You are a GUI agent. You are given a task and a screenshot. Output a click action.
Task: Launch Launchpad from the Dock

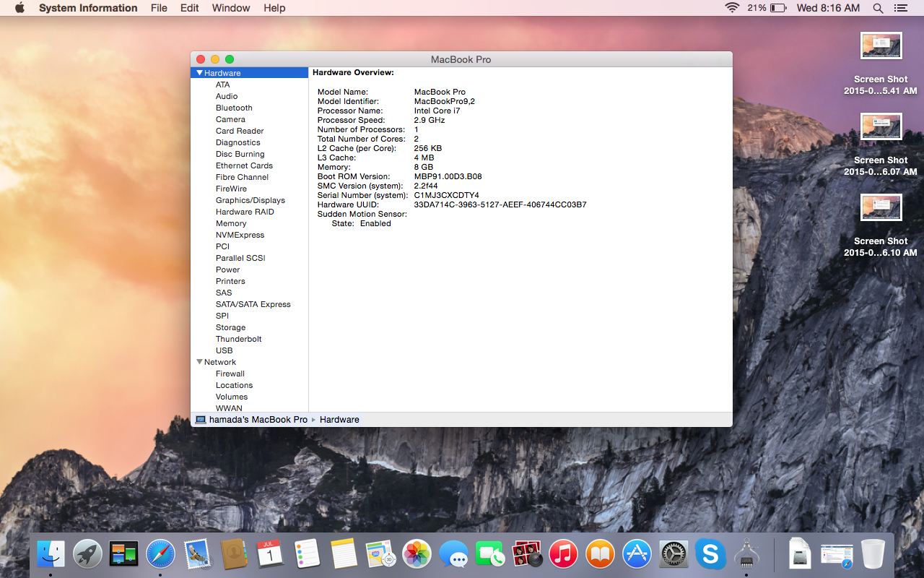pyautogui.click(x=87, y=554)
